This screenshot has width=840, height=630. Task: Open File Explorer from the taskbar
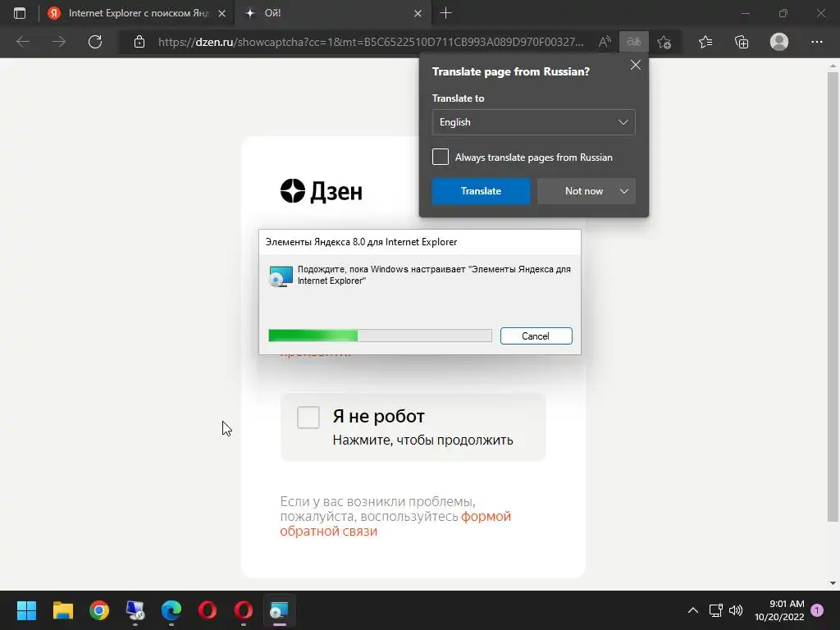click(62, 610)
